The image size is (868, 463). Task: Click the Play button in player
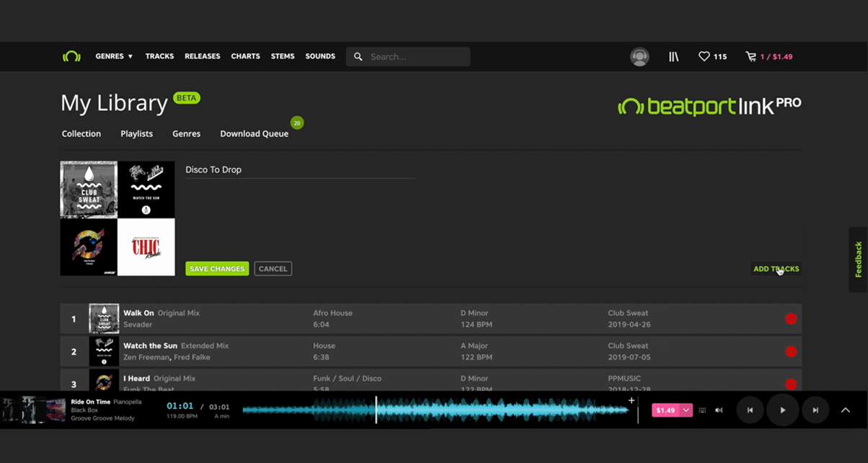[783, 410]
